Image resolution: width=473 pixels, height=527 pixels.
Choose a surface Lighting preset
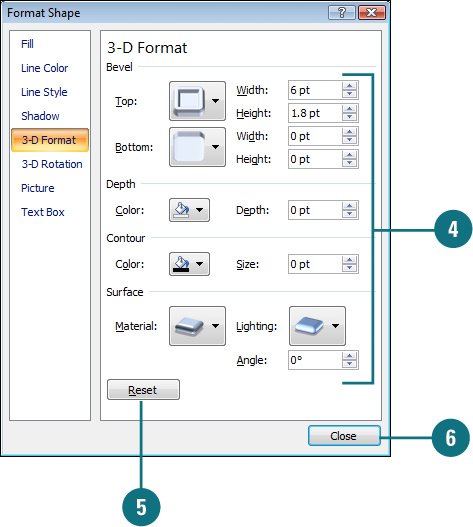pyautogui.click(x=317, y=326)
